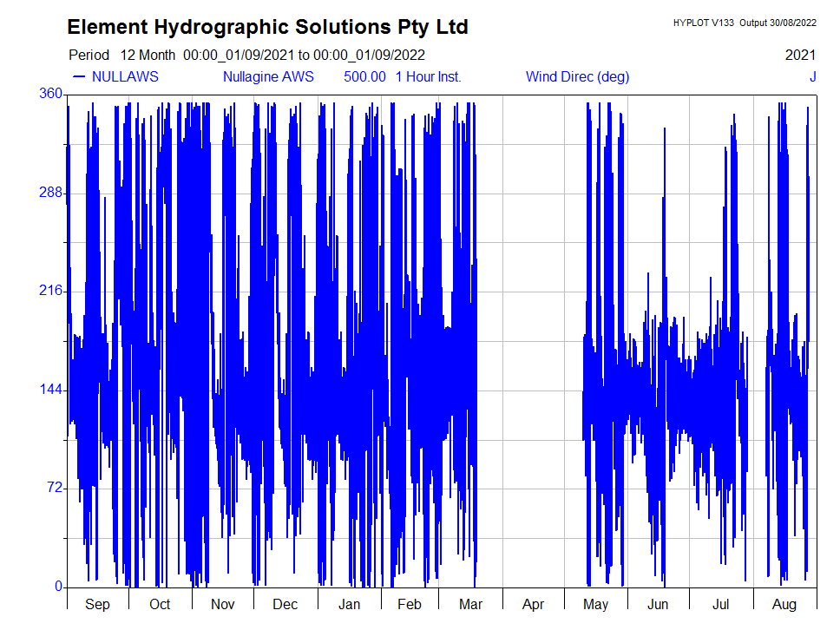Screen dimensions: 840x630
Task: Select the 144 y-axis tick label
Action: coord(51,390)
